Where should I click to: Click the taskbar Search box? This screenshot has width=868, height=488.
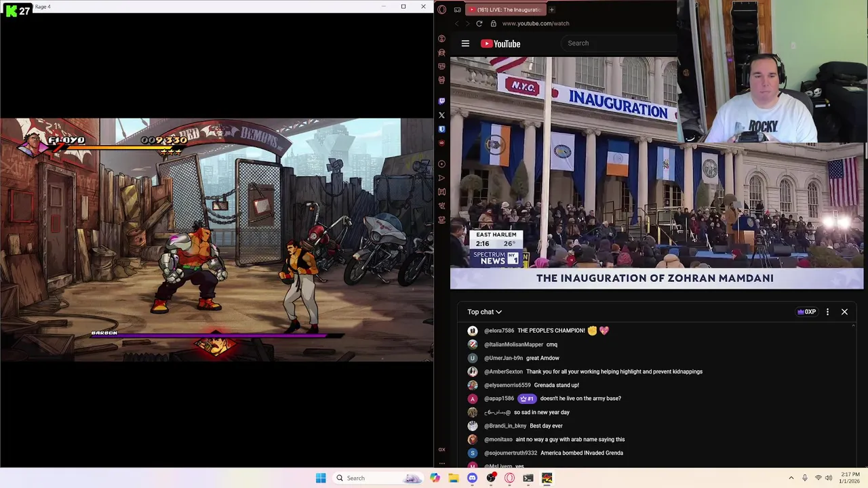(x=378, y=478)
